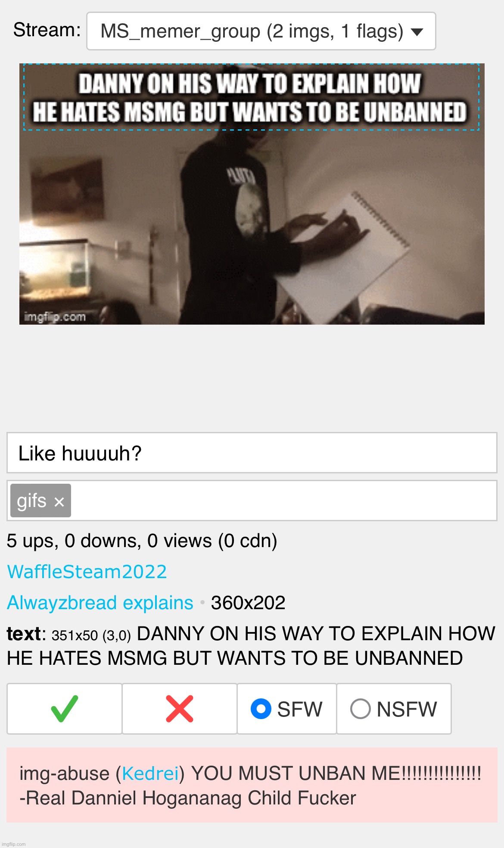Image resolution: width=504 pixels, height=848 pixels.
Task: Click the detected text: caption details line
Action: [x=251, y=646]
